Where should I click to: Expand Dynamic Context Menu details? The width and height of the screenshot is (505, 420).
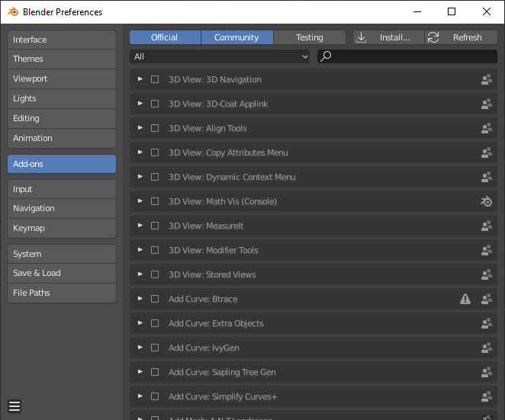point(140,177)
